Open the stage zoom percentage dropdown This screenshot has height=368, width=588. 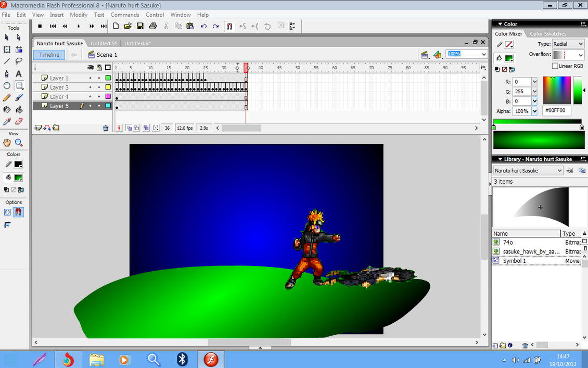484,54
